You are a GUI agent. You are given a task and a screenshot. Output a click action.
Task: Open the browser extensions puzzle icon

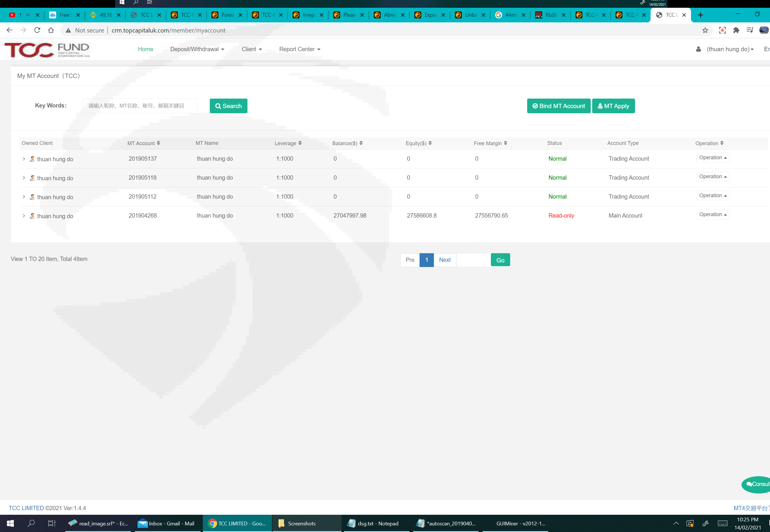point(736,30)
